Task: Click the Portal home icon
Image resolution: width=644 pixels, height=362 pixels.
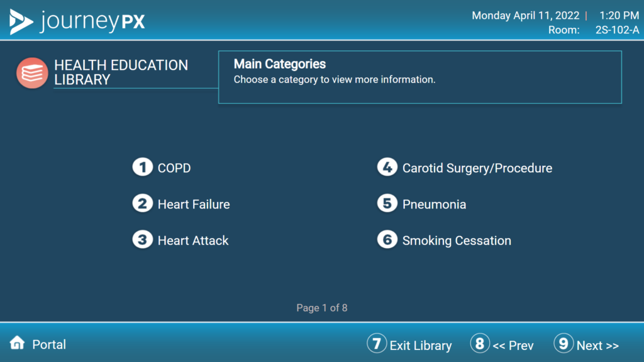Action: coord(17,342)
